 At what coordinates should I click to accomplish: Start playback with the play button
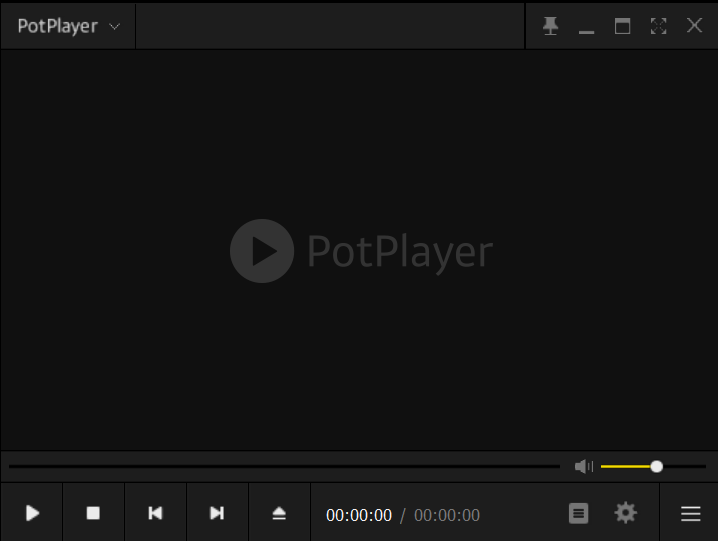coord(32,513)
